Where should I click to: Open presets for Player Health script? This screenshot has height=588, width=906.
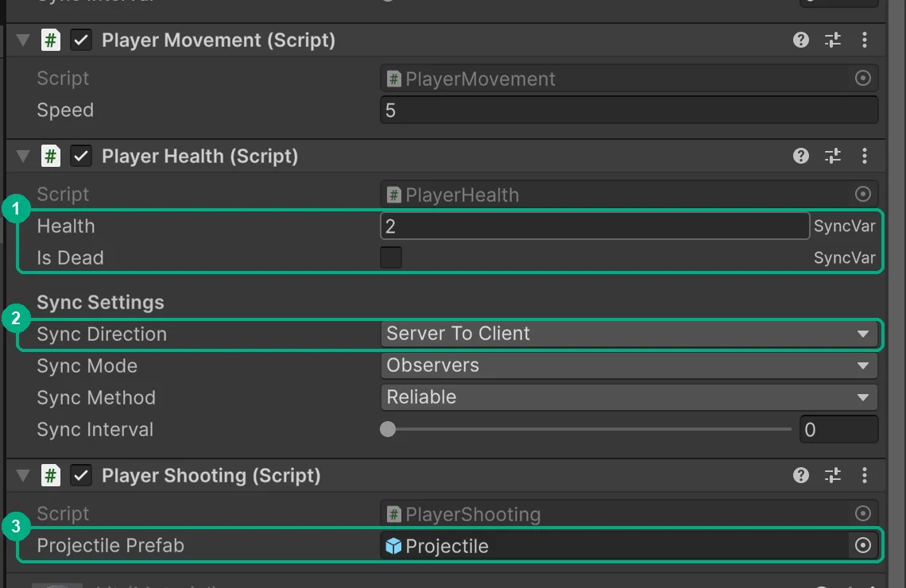[x=833, y=156]
